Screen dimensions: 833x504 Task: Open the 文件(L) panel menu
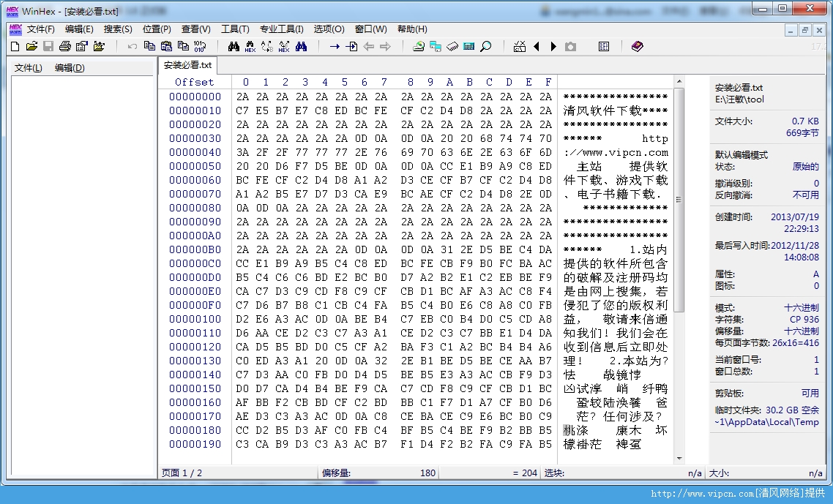coord(26,66)
